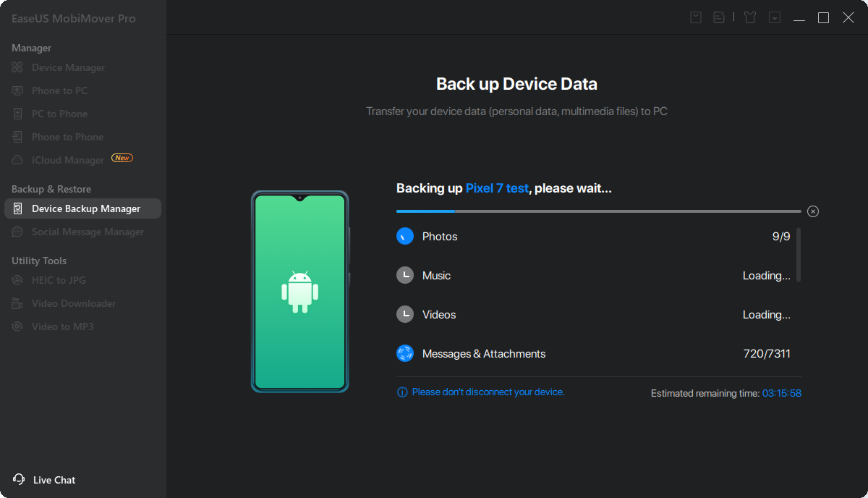Click the info icon beside the disconnect warning

click(x=402, y=392)
